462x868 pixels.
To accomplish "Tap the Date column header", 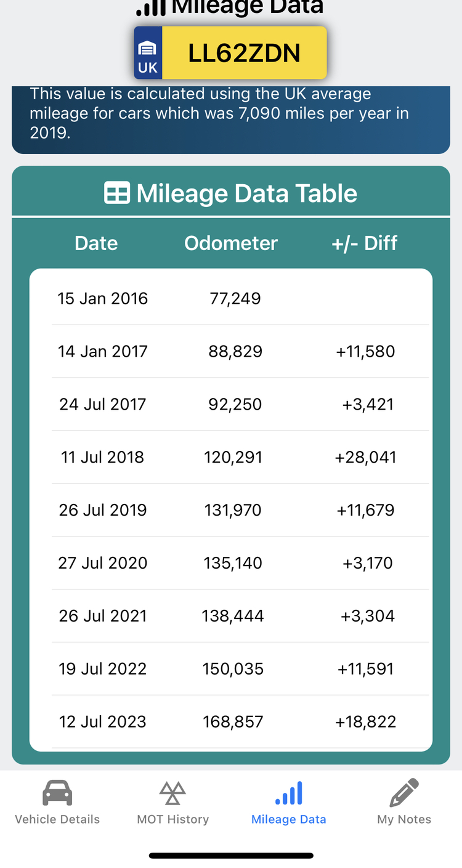I will (96, 243).
